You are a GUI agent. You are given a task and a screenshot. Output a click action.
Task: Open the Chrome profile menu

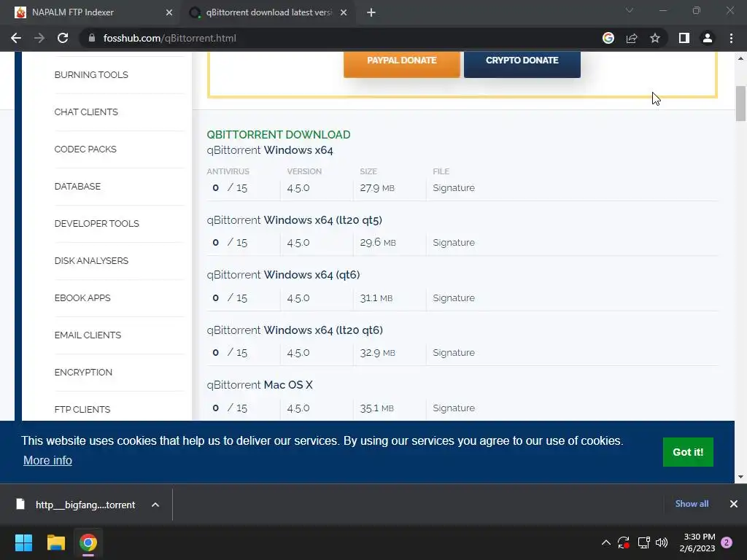(x=708, y=38)
